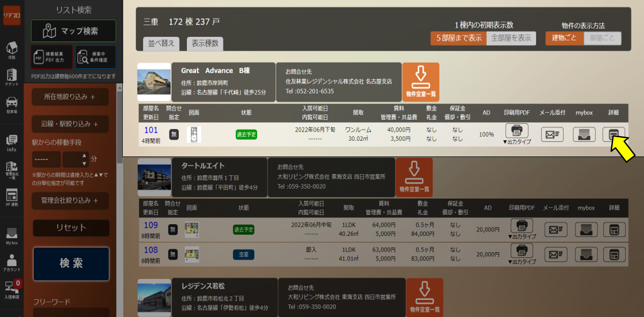Click the printer PDF icon for room 101
Image resolution: width=644 pixels, height=317 pixels.
[516, 131]
